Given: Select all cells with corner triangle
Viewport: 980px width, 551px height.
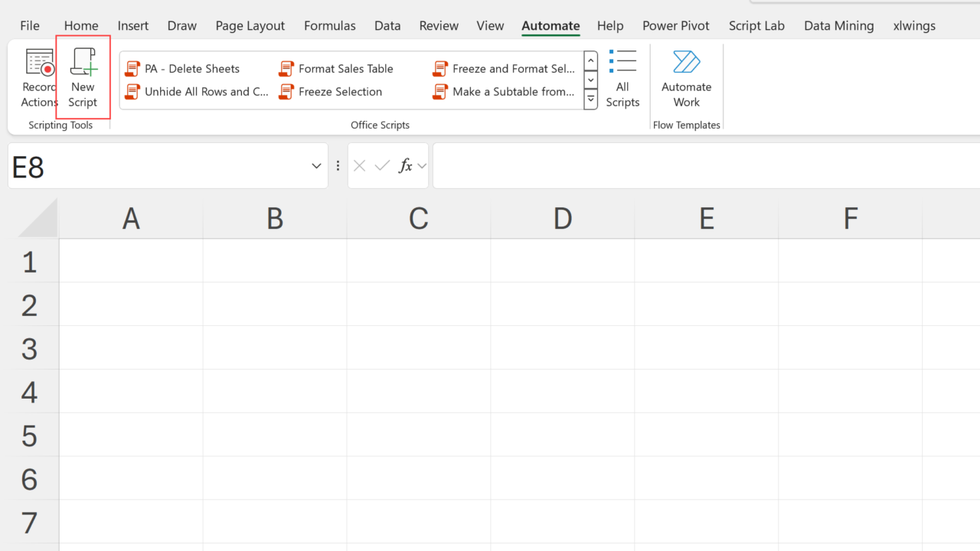Looking at the screenshot, I should [40, 220].
